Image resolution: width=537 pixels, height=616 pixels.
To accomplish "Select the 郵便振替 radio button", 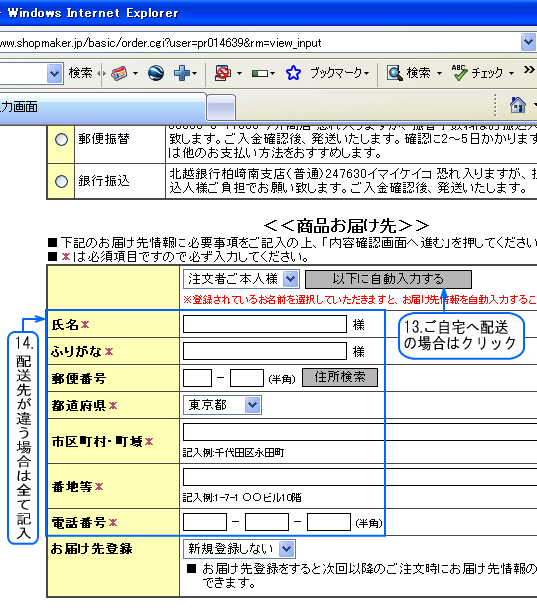I will 61,139.
